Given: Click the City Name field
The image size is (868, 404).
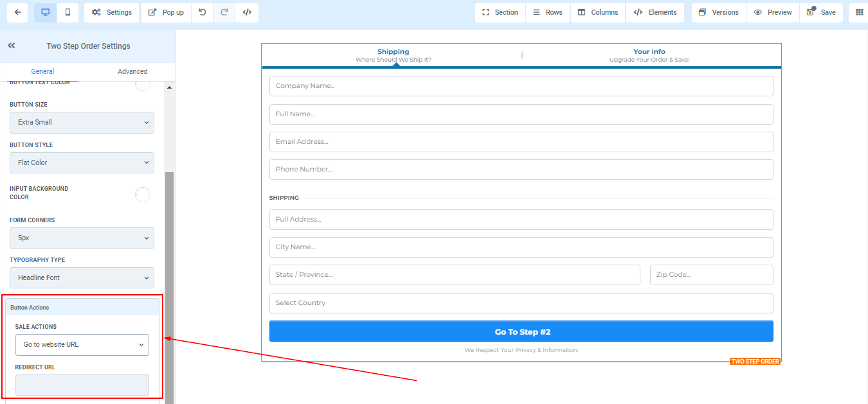Looking at the screenshot, I should pyautogui.click(x=521, y=247).
